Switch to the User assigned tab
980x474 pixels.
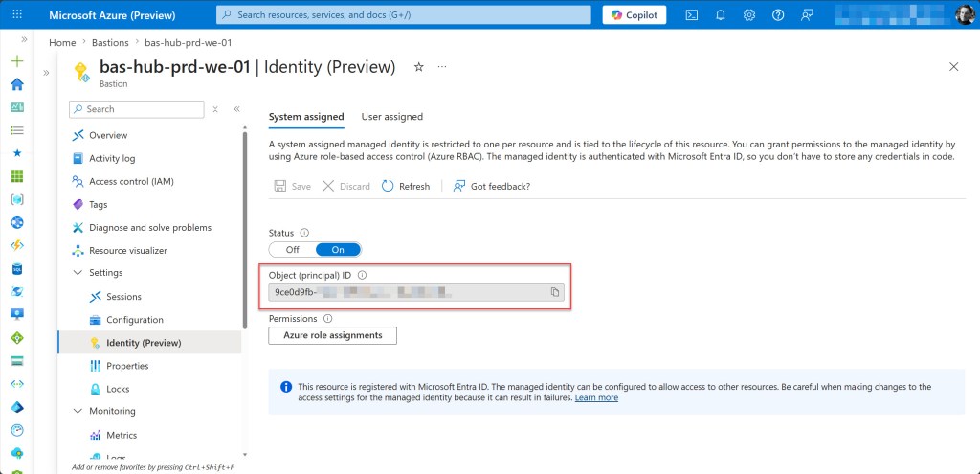(x=391, y=117)
